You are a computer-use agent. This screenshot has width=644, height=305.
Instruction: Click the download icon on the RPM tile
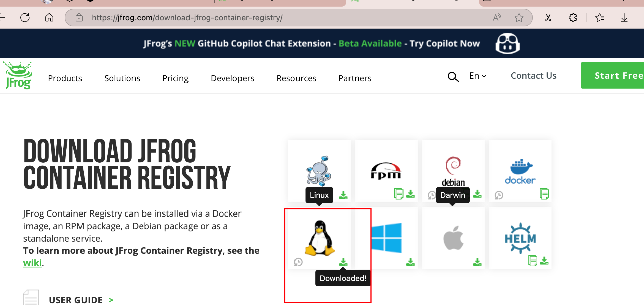(x=410, y=194)
